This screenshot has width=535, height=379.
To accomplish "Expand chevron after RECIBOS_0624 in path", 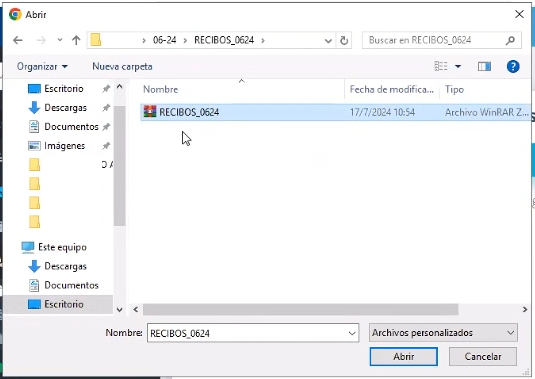I will click(263, 41).
